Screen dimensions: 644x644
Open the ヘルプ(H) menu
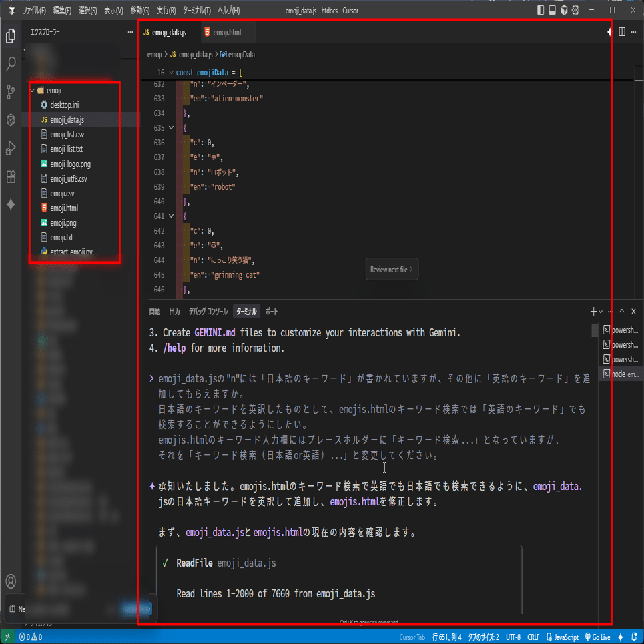[x=228, y=10]
